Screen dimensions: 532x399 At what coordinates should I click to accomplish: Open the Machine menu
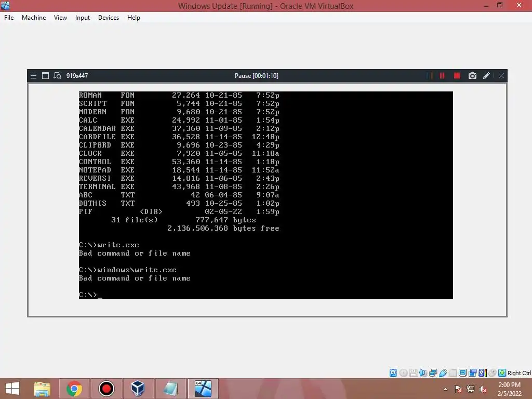click(34, 18)
